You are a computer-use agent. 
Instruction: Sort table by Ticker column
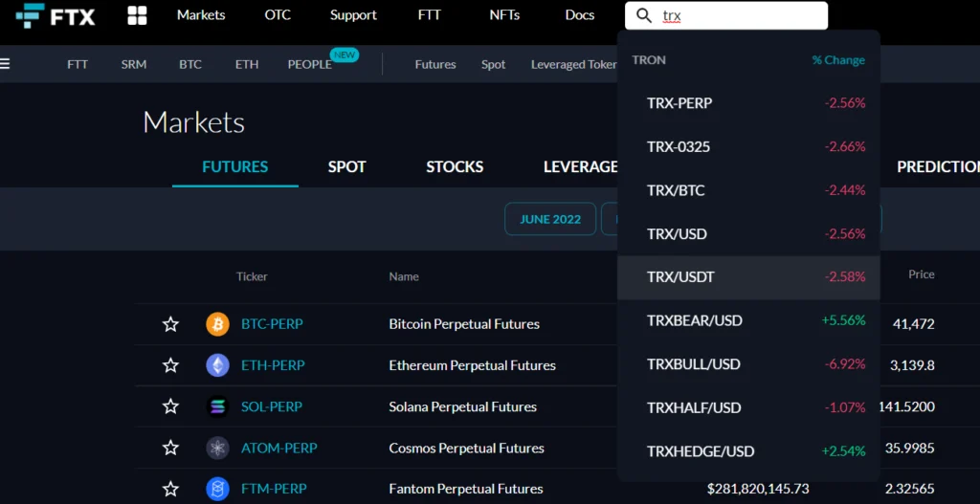(x=252, y=276)
